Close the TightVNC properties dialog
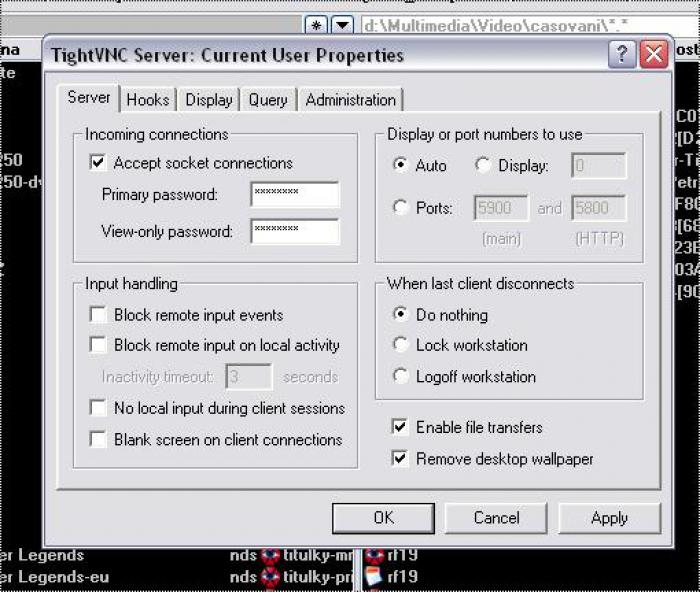Image resolution: width=700 pixels, height=592 pixels. [x=654, y=54]
